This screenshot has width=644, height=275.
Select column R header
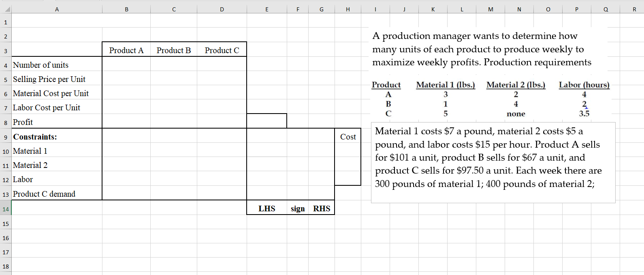coord(634,9)
